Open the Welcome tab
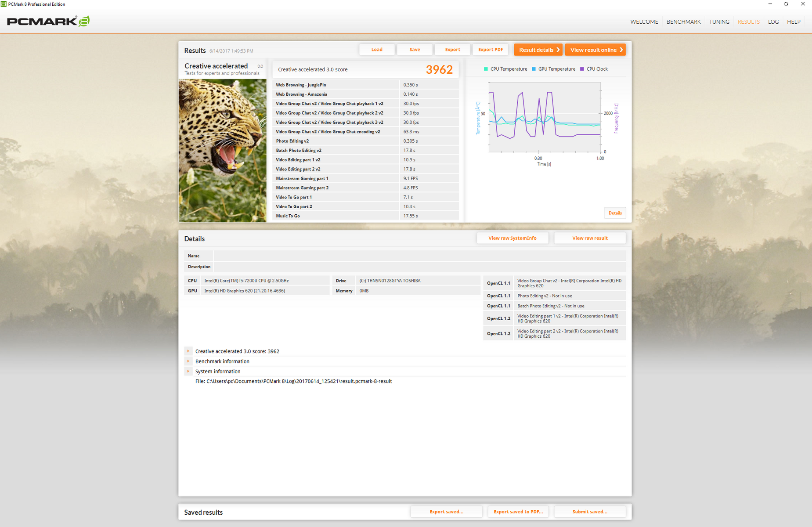Viewport: 812px width, 527px height. [x=644, y=22]
